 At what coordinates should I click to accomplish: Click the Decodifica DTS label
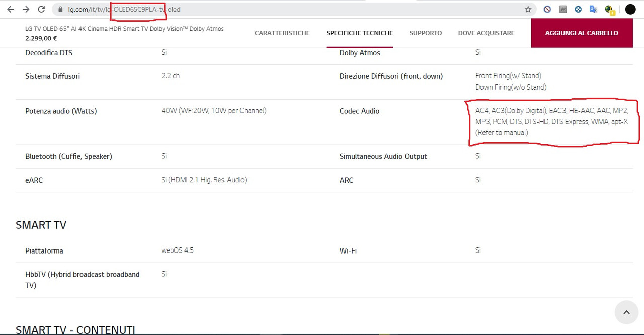(x=49, y=53)
